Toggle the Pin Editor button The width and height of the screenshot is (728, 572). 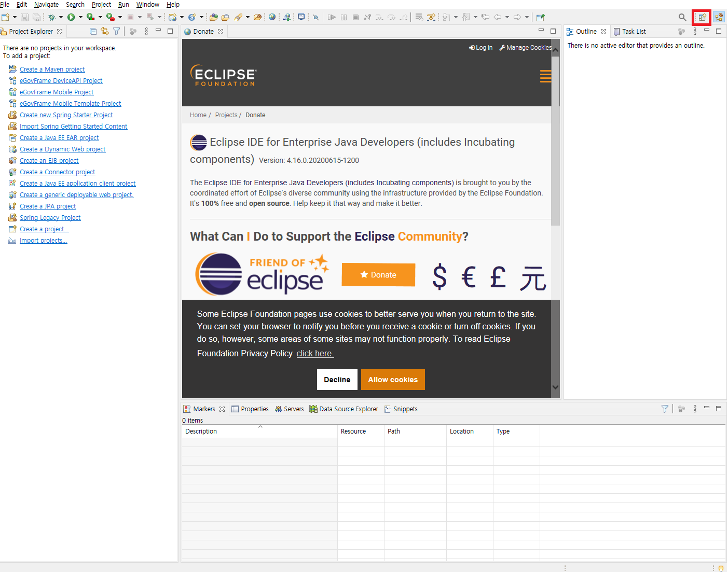pyautogui.click(x=540, y=17)
